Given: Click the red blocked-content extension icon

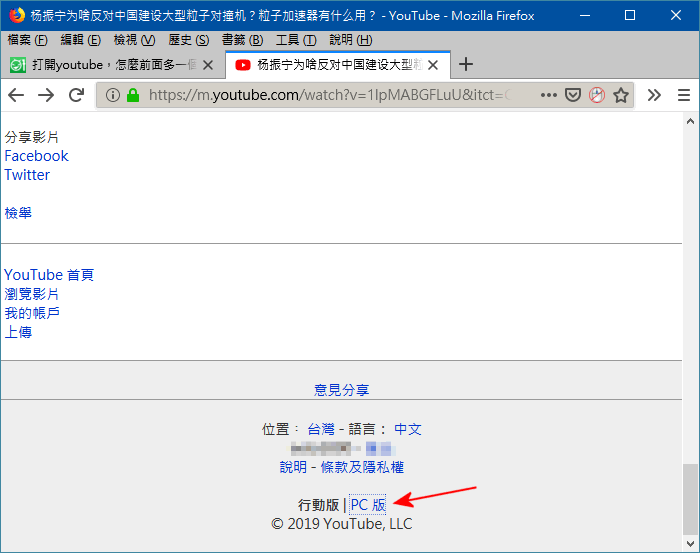Looking at the screenshot, I should pyautogui.click(x=597, y=95).
